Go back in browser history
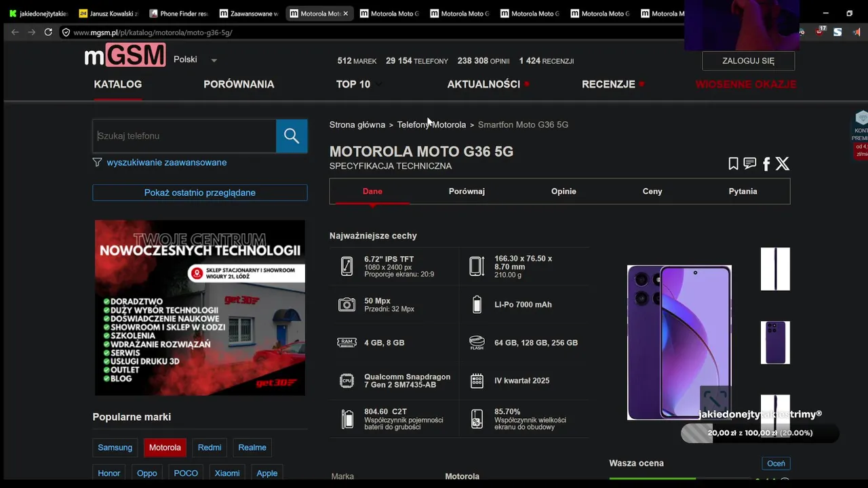 click(x=15, y=32)
